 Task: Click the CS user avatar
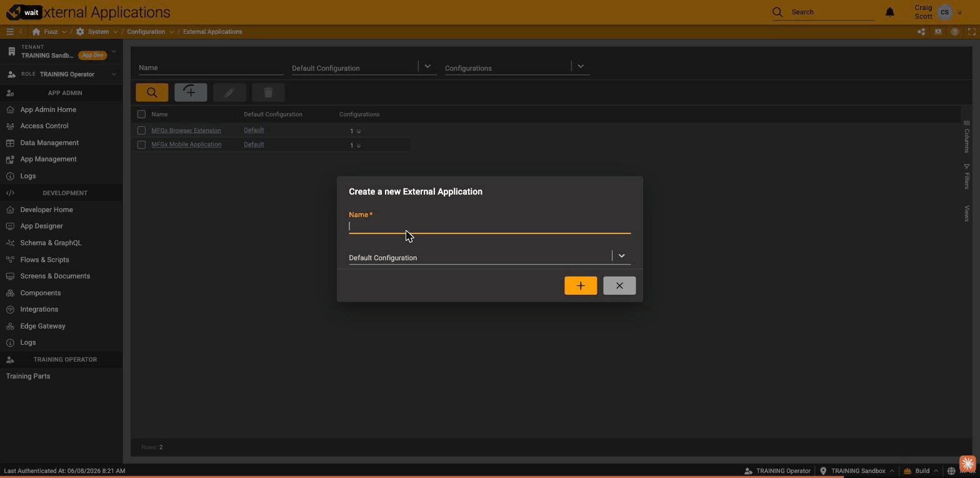point(944,12)
